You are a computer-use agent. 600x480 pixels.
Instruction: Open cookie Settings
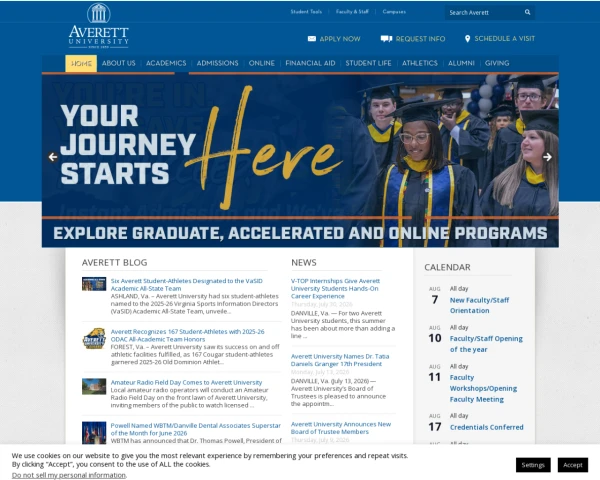coord(533,465)
